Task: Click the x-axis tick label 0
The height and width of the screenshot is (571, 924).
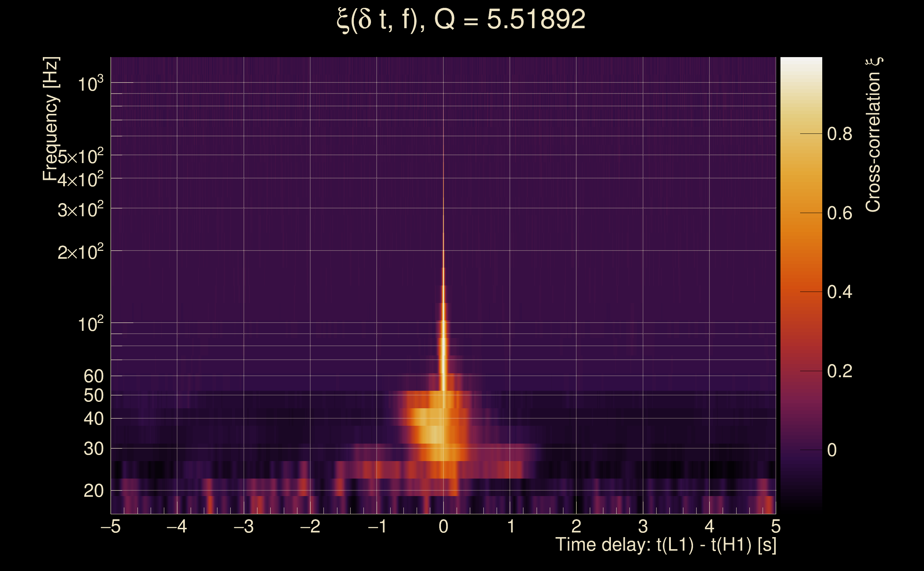Action: 443,526
